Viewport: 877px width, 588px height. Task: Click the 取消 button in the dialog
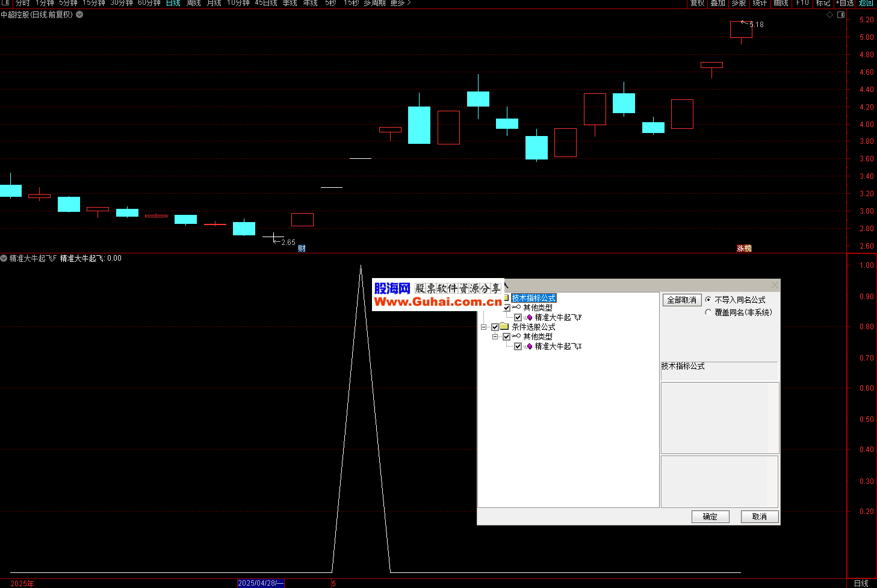point(760,516)
